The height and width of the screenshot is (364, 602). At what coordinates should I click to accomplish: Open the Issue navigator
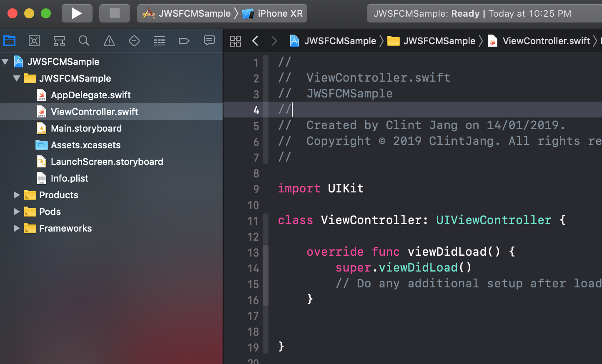point(109,41)
